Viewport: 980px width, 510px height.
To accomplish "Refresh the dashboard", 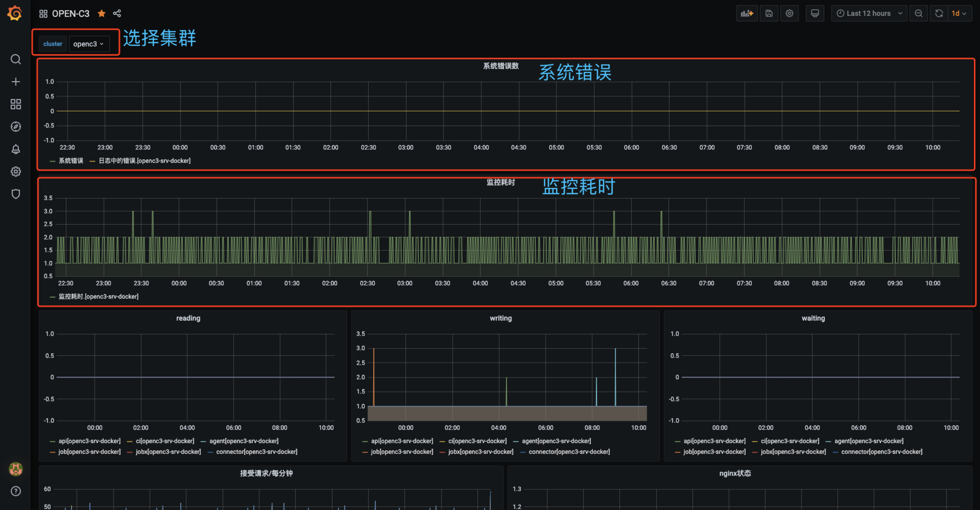I will coord(939,13).
